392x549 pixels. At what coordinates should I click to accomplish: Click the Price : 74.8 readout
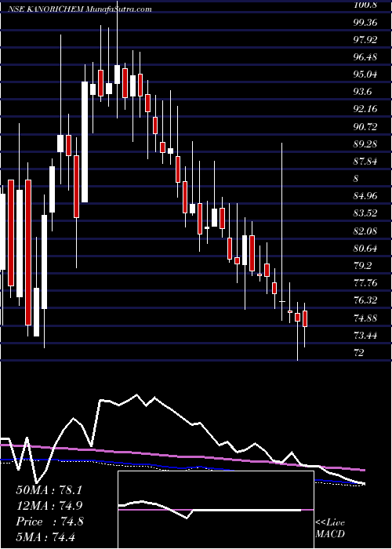click(x=49, y=522)
